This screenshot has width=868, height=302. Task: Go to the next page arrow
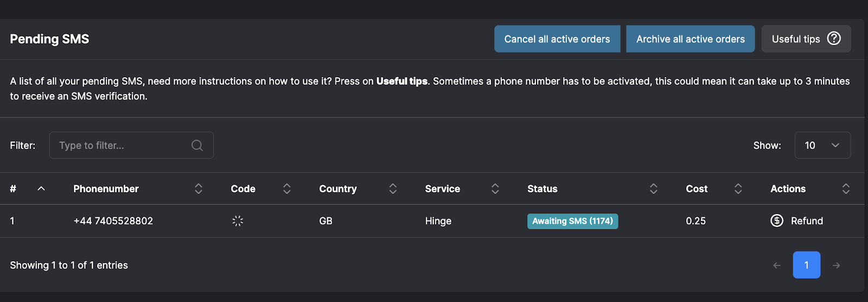pos(837,266)
